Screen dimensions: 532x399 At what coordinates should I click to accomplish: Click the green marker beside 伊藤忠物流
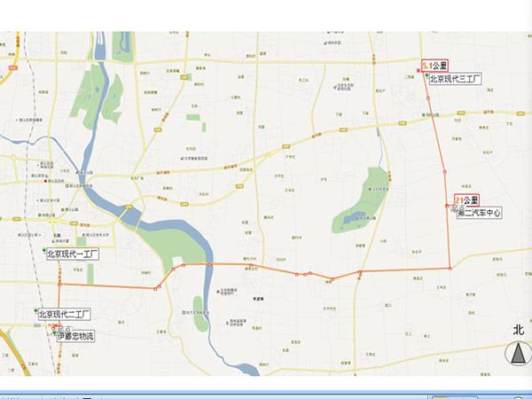point(53,333)
